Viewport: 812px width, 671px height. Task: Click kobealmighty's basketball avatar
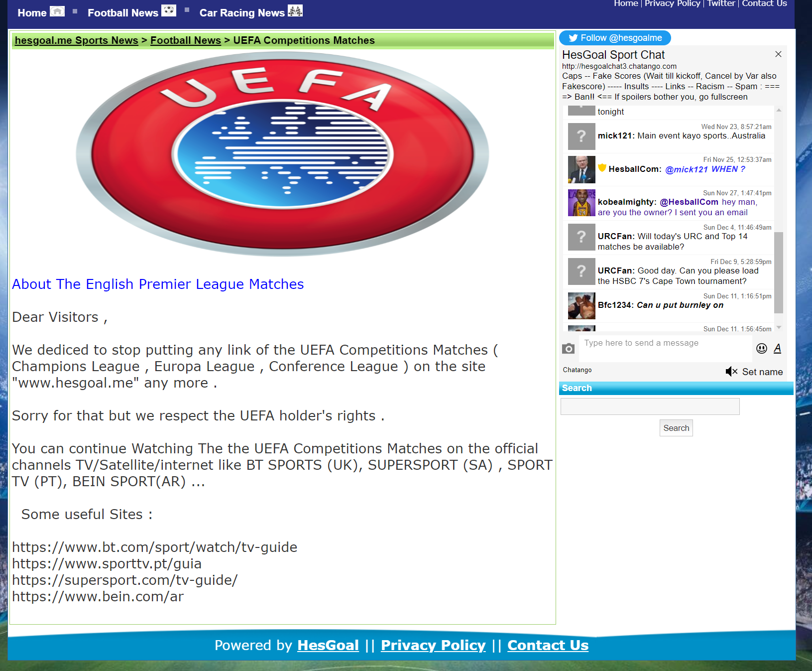[x=581, y=203]
